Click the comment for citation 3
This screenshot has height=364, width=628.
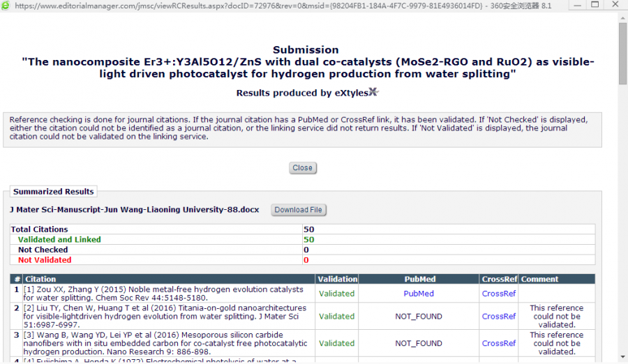557,343
